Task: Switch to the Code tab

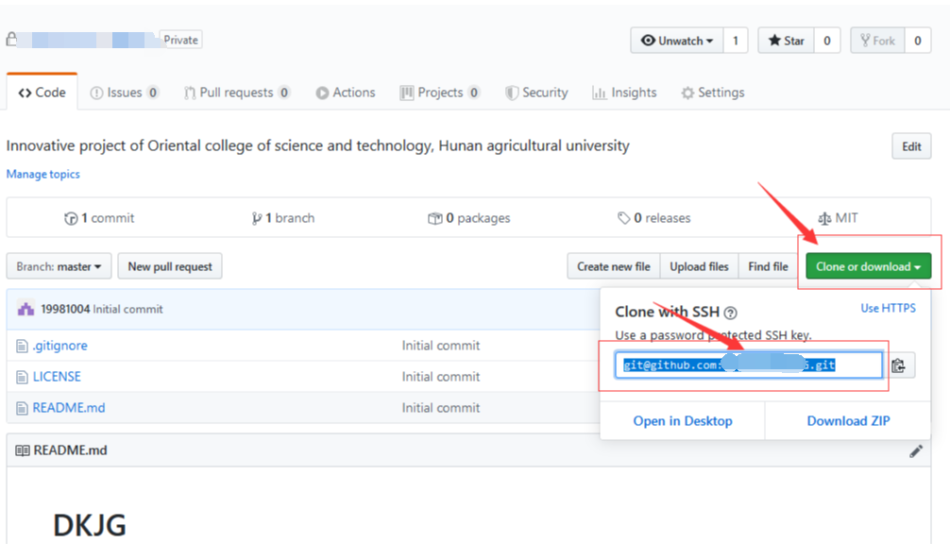Action: click(x=42, y=93)
